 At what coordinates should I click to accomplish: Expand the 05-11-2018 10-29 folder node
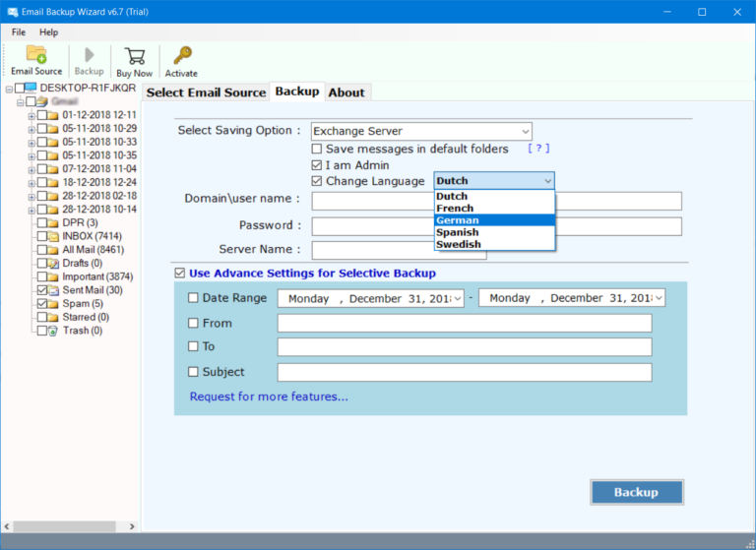click(31, 130)
